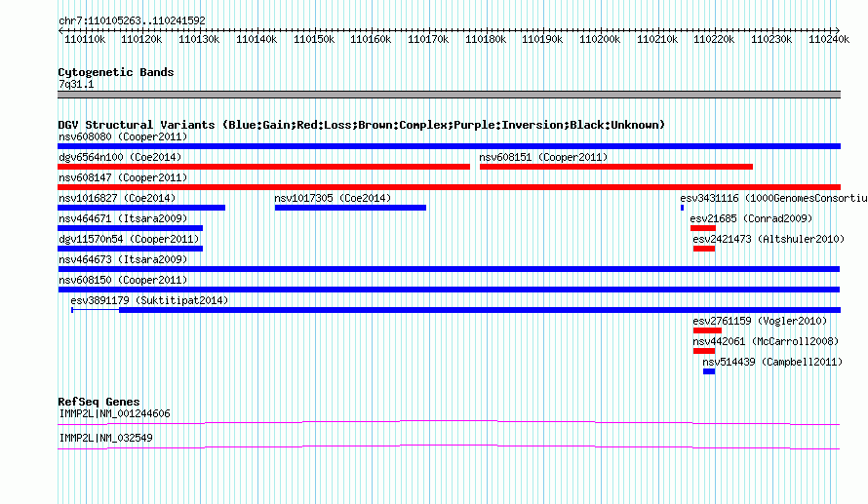This screenshot has width=868, height=504.
Task: Click the 110230k ruler label
Action: [771, 39]
